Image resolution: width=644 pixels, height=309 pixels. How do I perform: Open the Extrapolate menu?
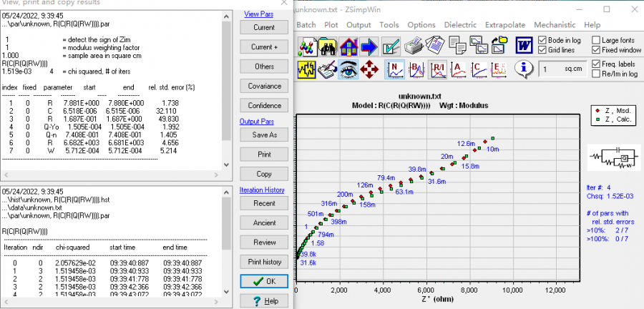(503, 24)
